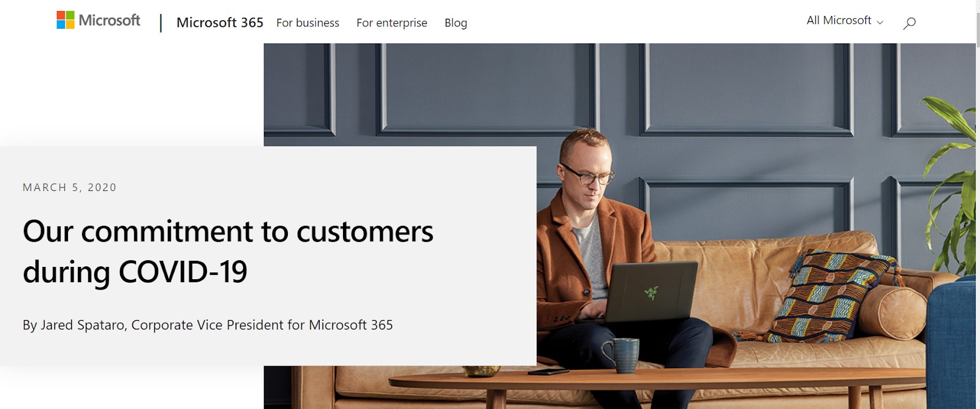Image resolution: width=980 pixels, height=409 pixels.
Task: Open the search magnifier icon
Action: (910, 23)
